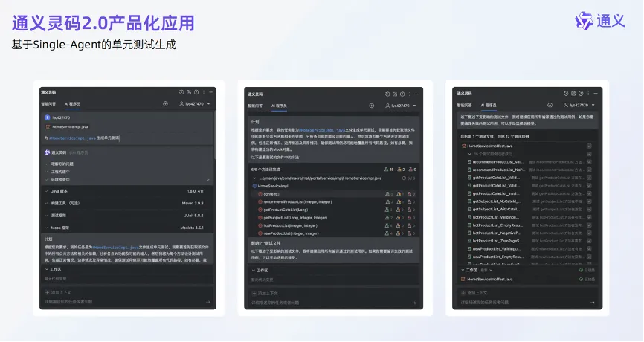Open chat history in the right panel

tap(566, 94)
